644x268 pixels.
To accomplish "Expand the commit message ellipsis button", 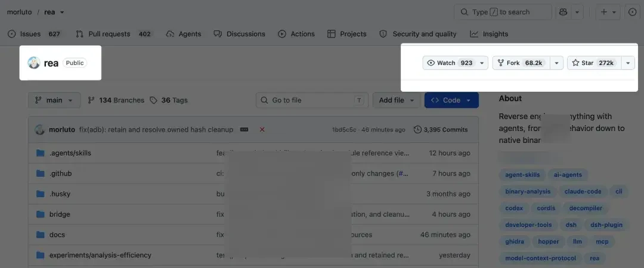I will [244, 130].
